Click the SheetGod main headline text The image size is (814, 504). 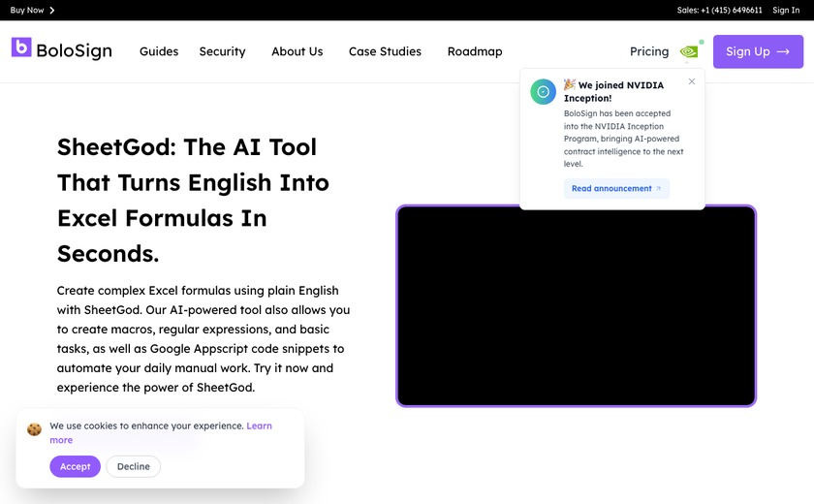(x=193, y=201)
